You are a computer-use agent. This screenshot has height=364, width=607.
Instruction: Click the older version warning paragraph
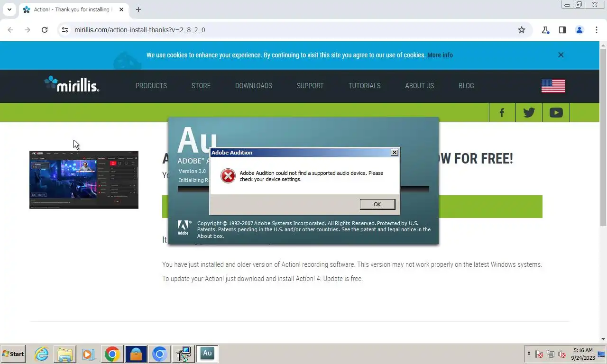coord(352,264)
